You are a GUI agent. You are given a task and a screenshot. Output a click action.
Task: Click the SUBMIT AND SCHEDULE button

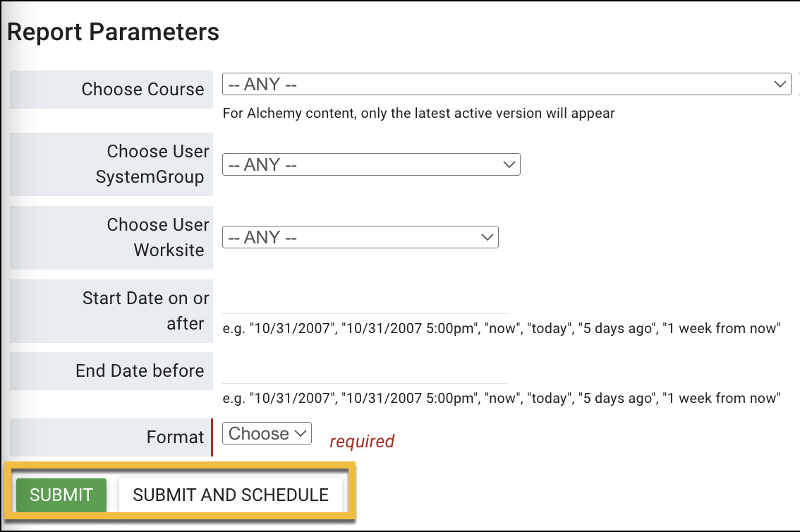click(x=231, y=495)
